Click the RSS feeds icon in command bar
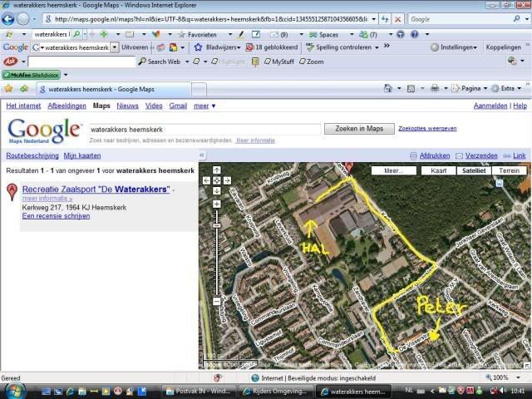Viewport: 532px width, 399px height. click(x=411, y=89)
